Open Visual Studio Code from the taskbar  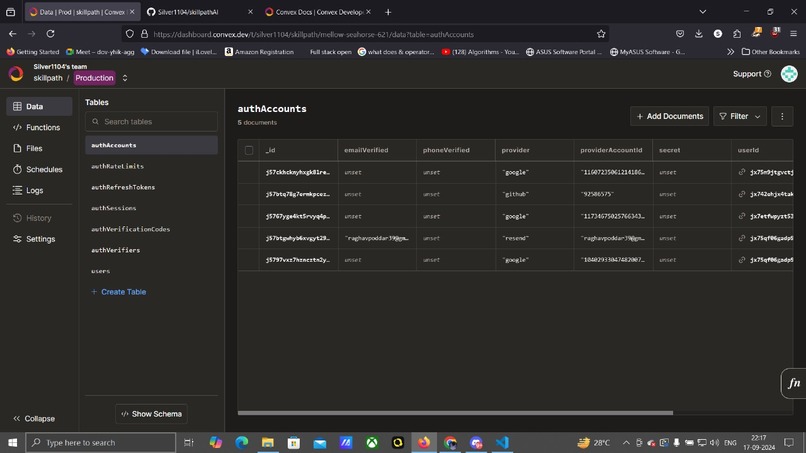tap(502, 442)
